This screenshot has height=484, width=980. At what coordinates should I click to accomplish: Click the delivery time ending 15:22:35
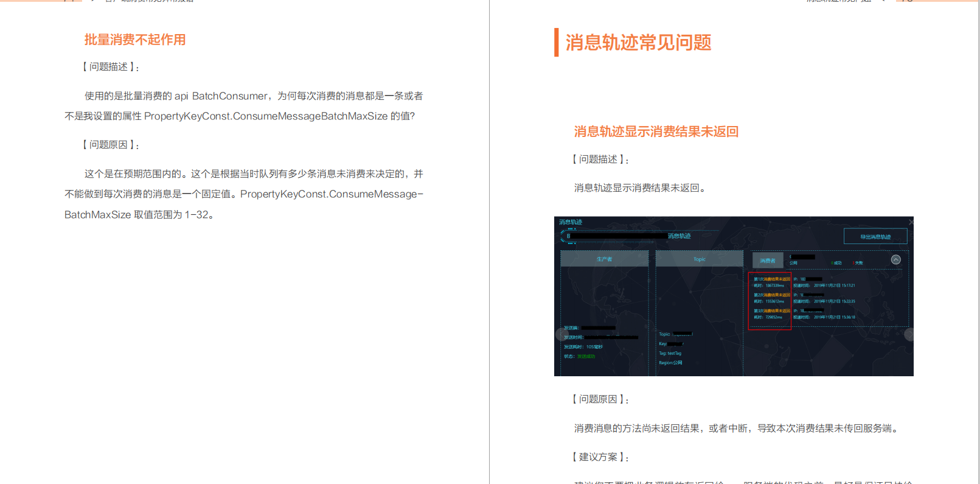click(x=824, y=301)
